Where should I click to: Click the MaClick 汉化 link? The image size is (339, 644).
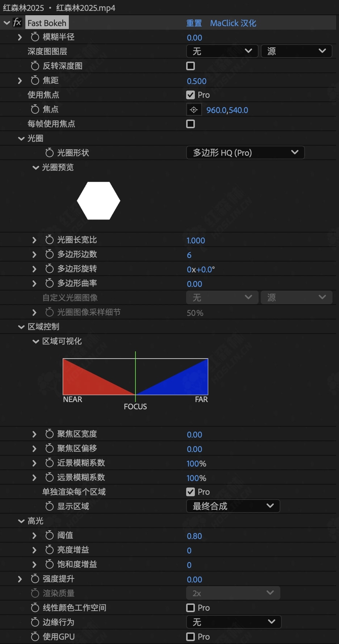pyautogui.click(x=233, y=23)
